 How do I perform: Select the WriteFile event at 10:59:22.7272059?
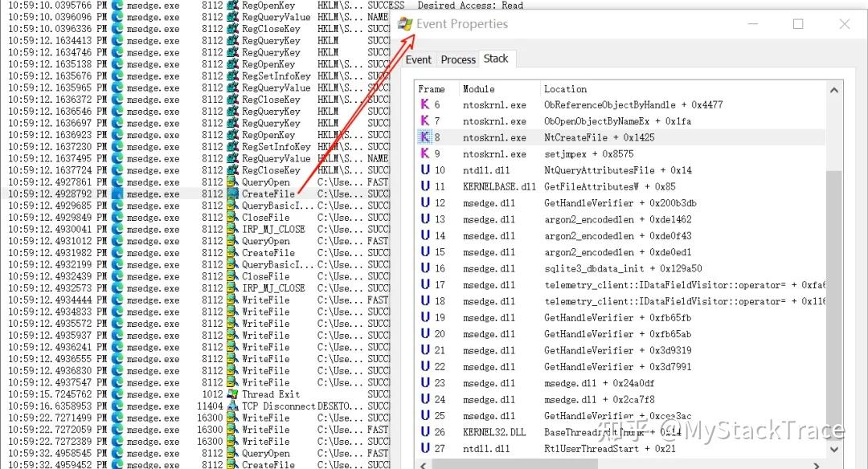pos(197,429)
